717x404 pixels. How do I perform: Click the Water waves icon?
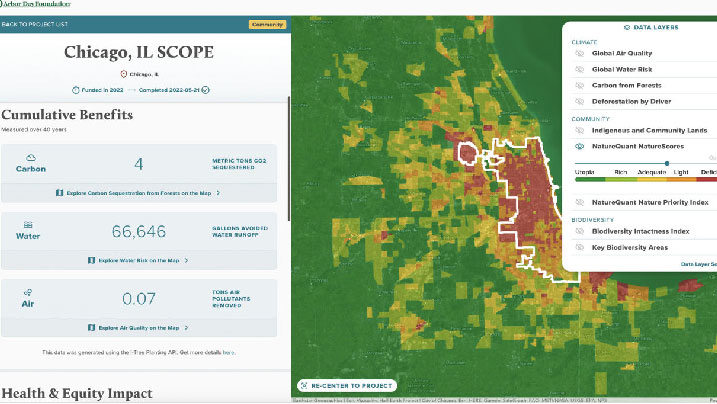[28, 225]
